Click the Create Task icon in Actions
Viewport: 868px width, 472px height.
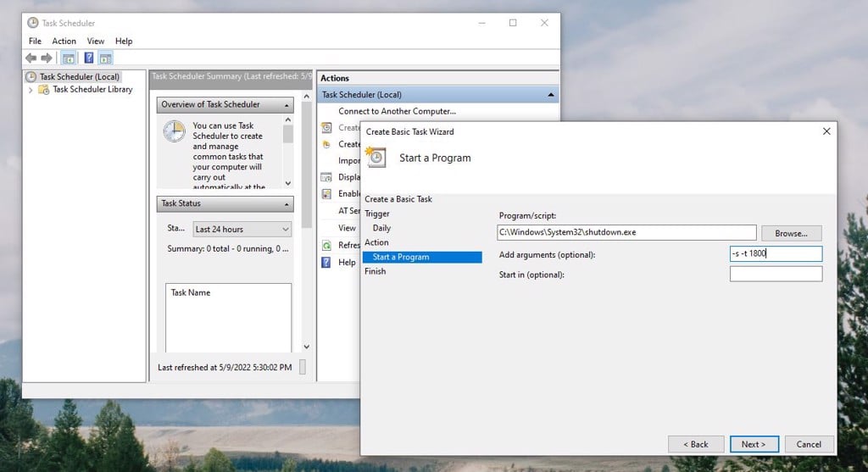tap(326, 144)
